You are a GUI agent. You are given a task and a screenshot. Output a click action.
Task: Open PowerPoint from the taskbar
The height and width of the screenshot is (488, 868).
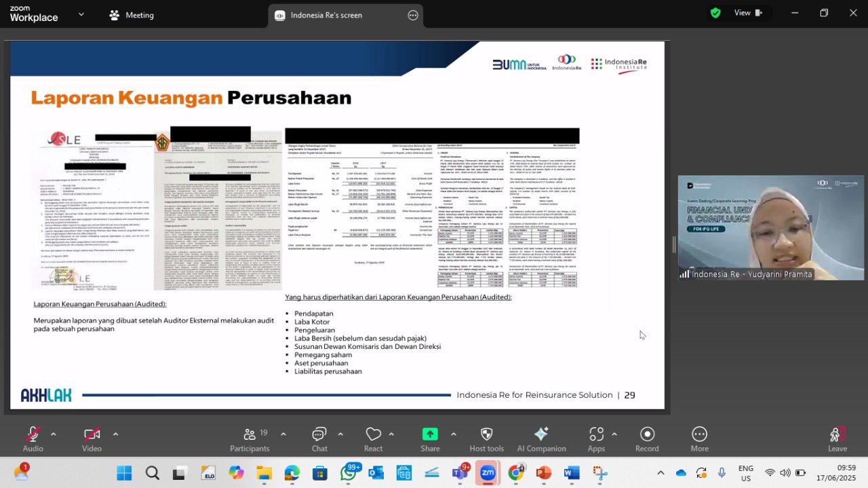[544, 473]
